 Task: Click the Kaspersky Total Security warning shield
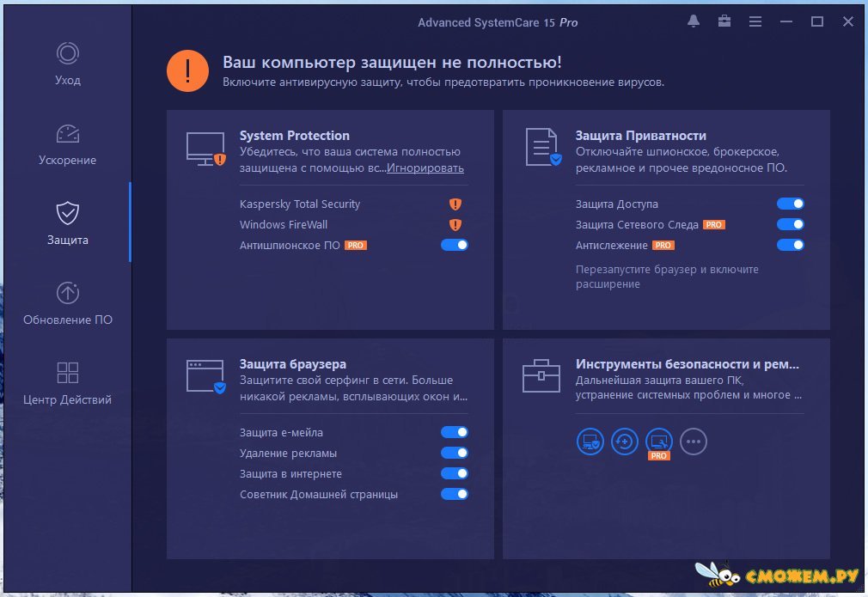455,204
